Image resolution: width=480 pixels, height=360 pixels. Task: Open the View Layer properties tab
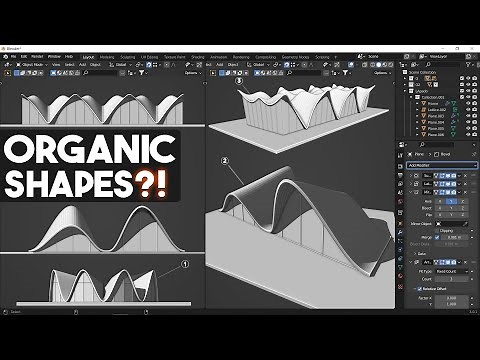coord(400,184)
